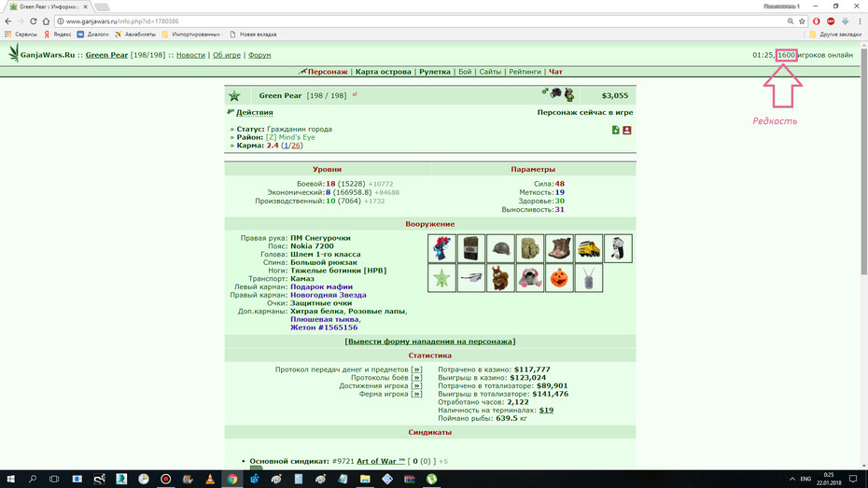Open the Персонаж menu item
Image resolution: width=868 pixels, height=488 pixels.
pos(328,71)
